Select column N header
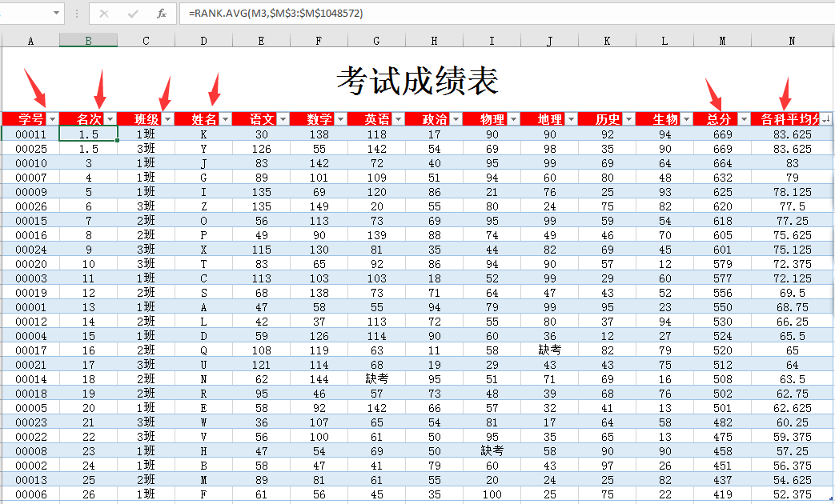The width and height of the screenshot is (835, 504). pos(792,41)
